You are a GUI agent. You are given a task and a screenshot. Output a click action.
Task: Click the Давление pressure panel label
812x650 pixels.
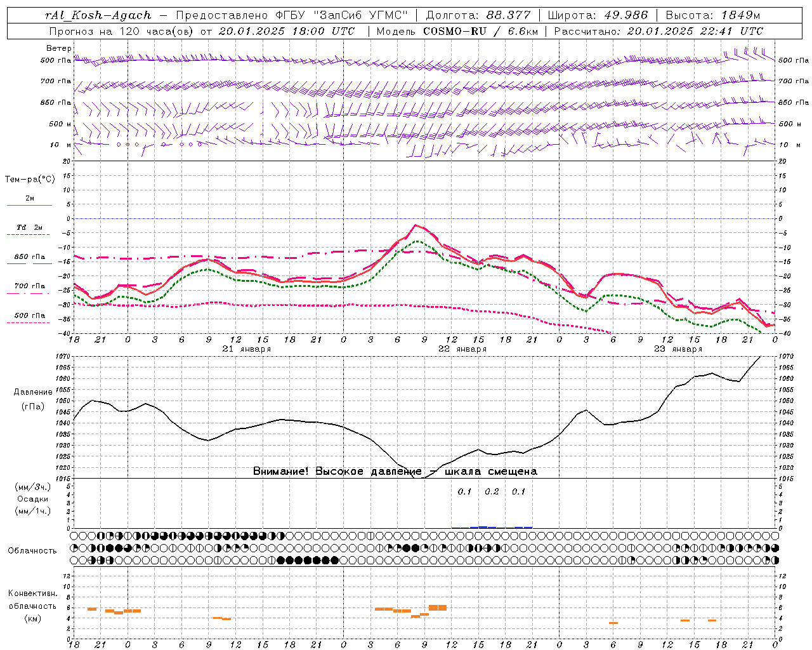33,392
